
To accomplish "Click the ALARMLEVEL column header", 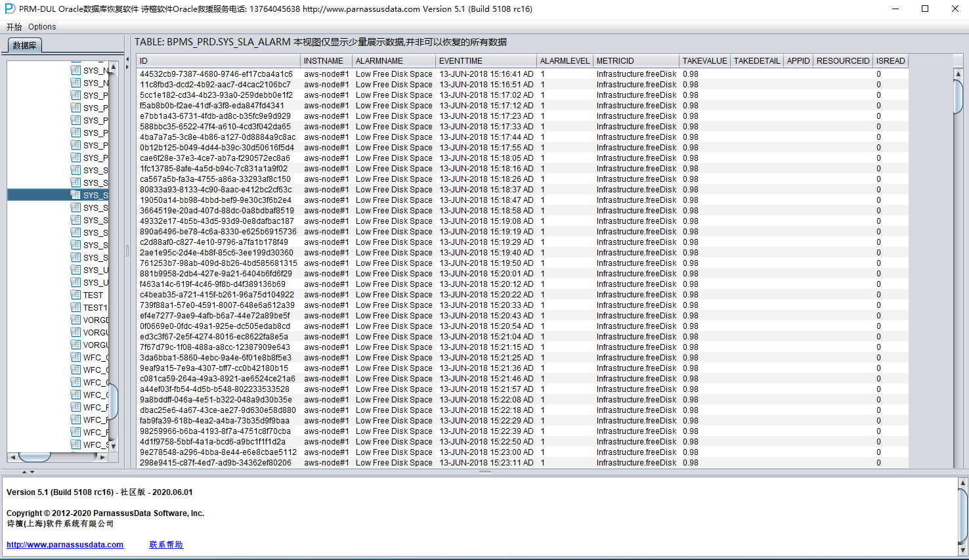I will pos(565,60).
